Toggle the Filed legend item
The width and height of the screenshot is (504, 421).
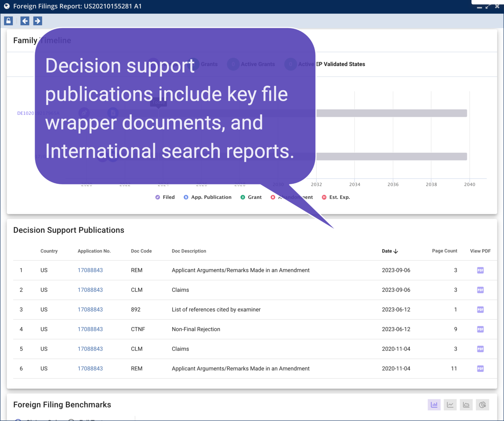coord(165,197)
